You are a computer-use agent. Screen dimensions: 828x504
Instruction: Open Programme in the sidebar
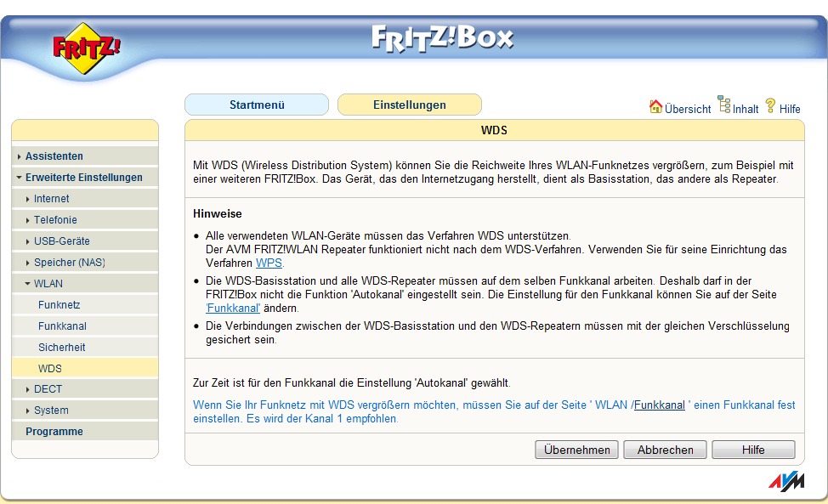pyautogui.click(x=54, y=431)
